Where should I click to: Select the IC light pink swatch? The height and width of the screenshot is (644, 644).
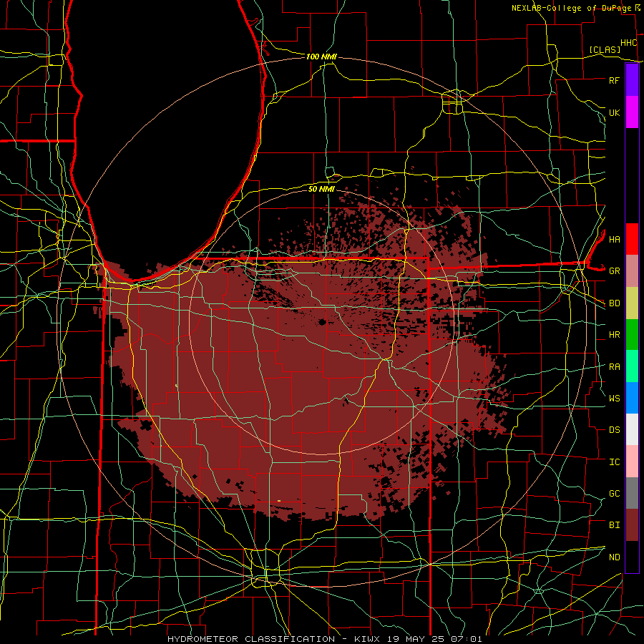[632, 462]
